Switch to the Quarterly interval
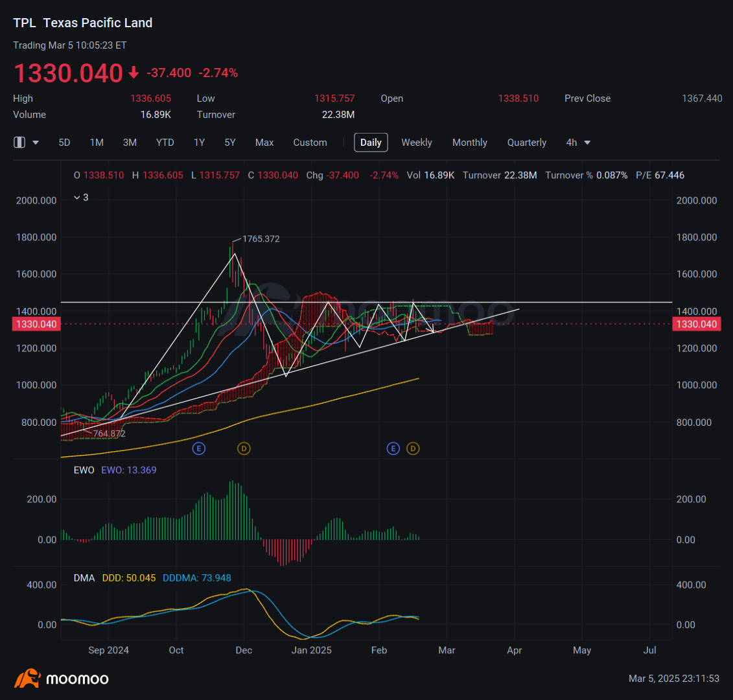The height and width of the screenshot is (700, 733). click(526, 143)
